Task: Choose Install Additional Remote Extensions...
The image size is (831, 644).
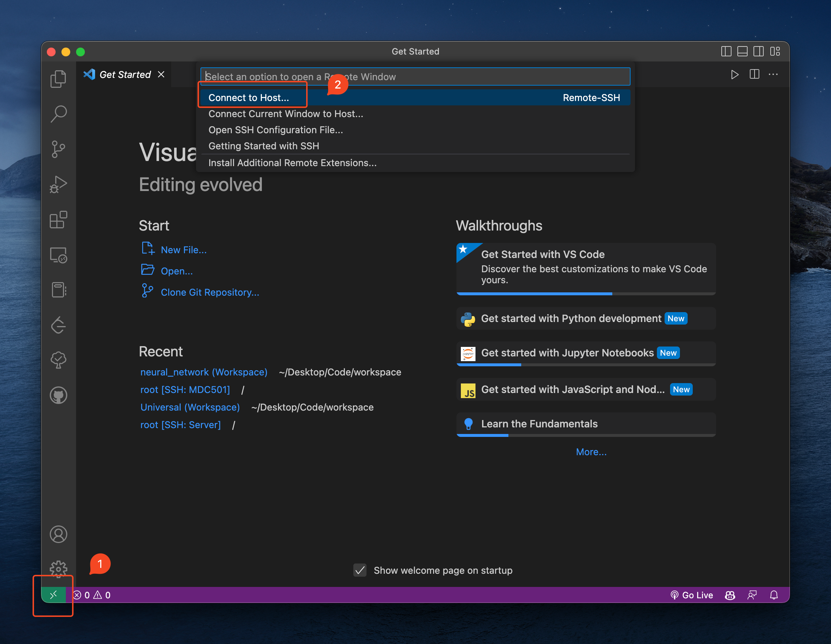Action: pyautogui.click(x=415, y=163)
